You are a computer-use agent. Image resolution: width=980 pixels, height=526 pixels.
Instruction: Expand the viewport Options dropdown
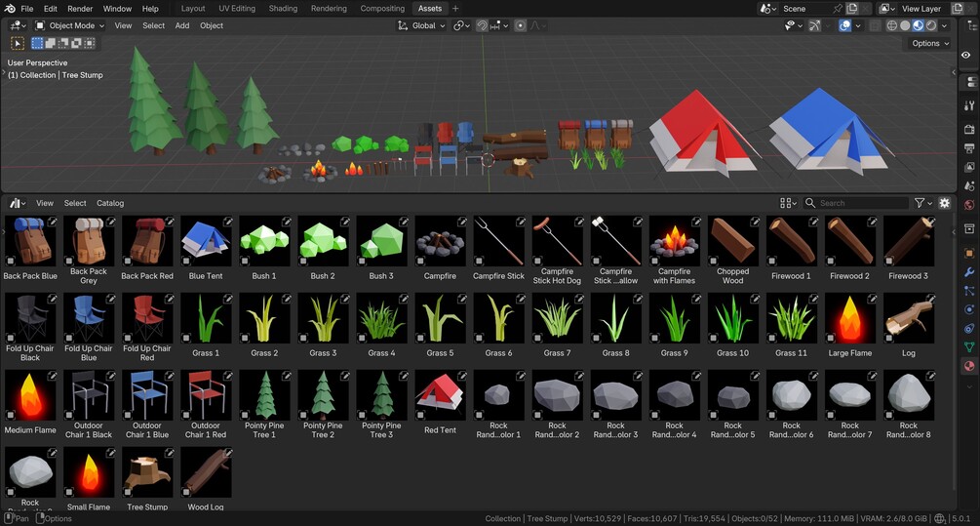coord(930,43)
